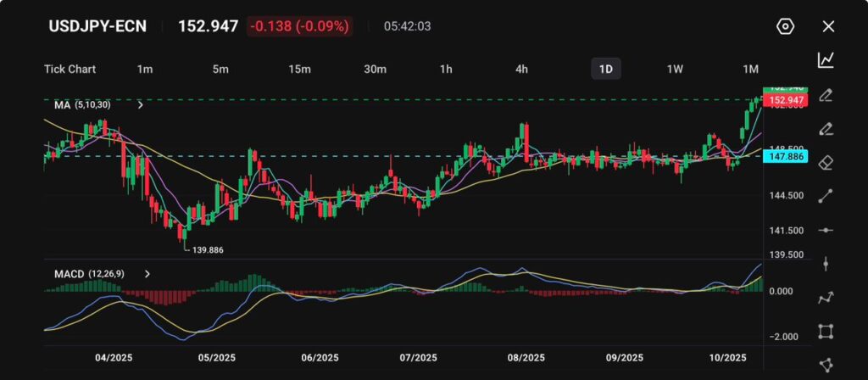Pick the 1M timeframe
Image resolution: width=868 pixels, height=380 pixels.
750,69
